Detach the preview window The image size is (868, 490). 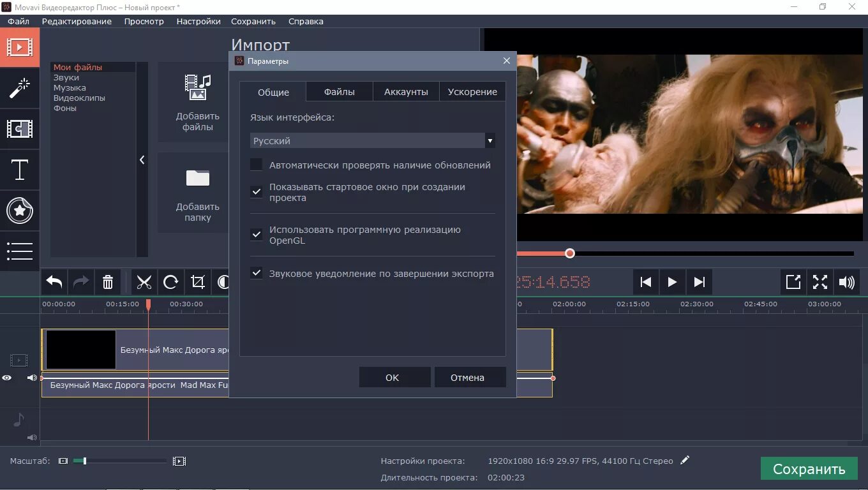pyautogui.click(x=793, y=282)
